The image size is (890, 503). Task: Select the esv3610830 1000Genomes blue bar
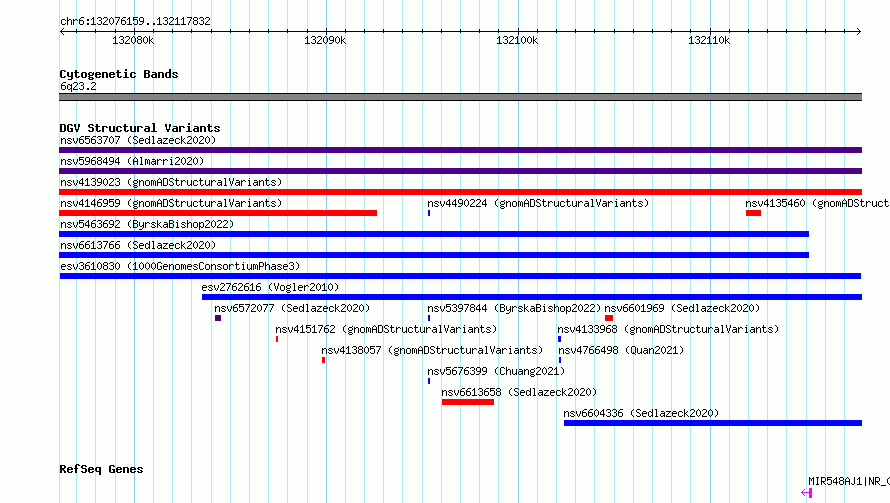coord(460,276)
